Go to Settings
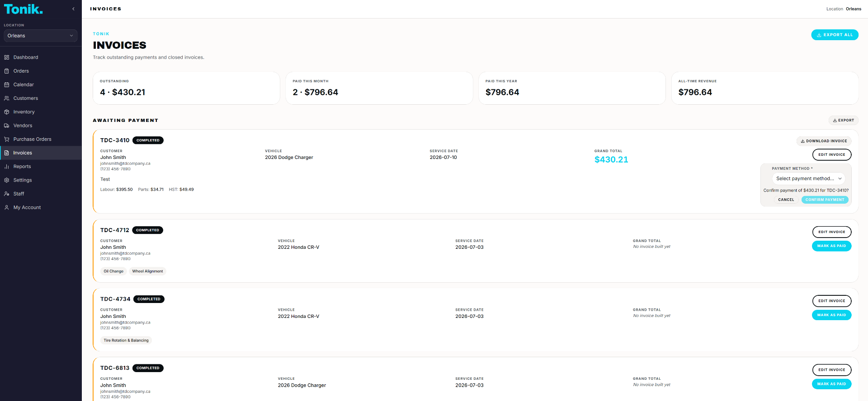The image size is (868, 401). pyautogui.click(x=41, y=180)
